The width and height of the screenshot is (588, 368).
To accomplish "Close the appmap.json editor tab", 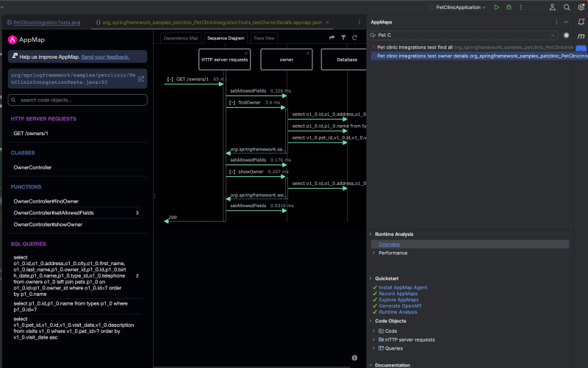I will [327, 23].
